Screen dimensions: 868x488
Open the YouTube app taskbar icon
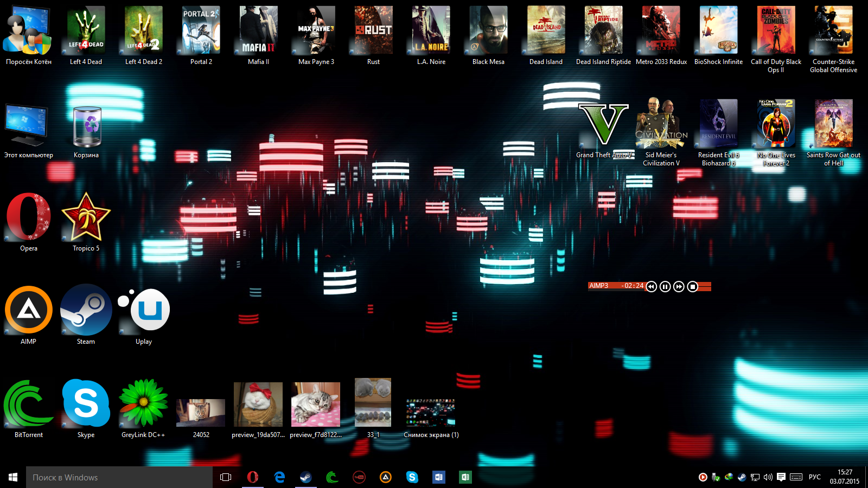point(359,477)
